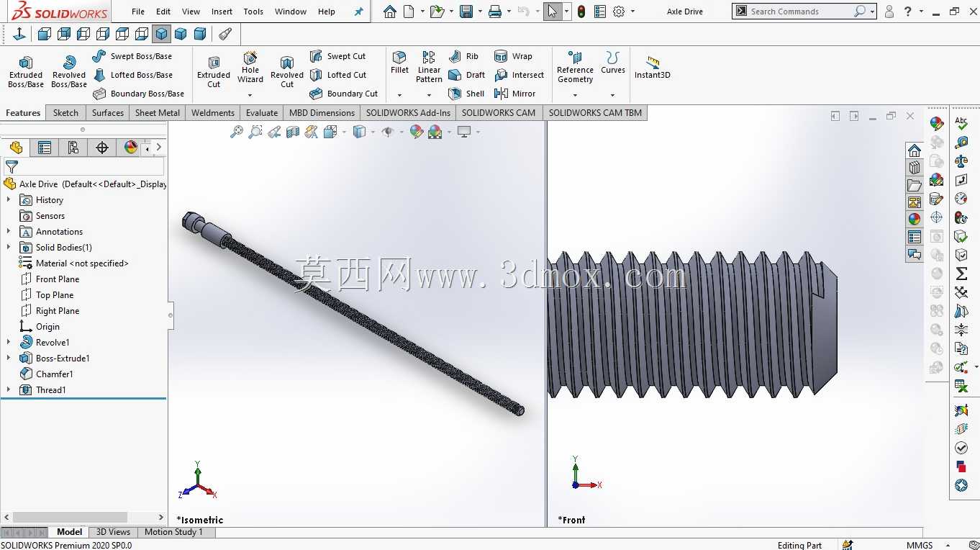The image size is (980, 550).
Task: Switch to the 3D Views tab
Action: pyautogui.click(x=114, y=532)
